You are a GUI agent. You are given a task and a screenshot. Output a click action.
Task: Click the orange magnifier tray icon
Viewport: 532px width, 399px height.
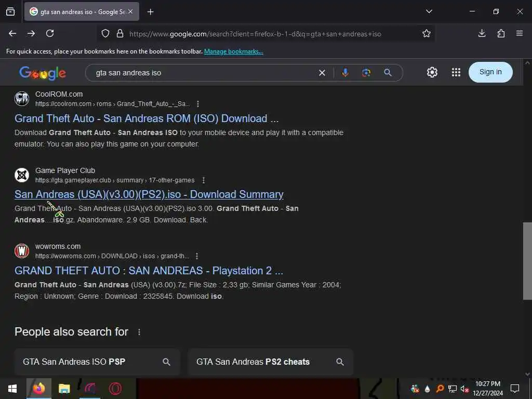(440, 389)
